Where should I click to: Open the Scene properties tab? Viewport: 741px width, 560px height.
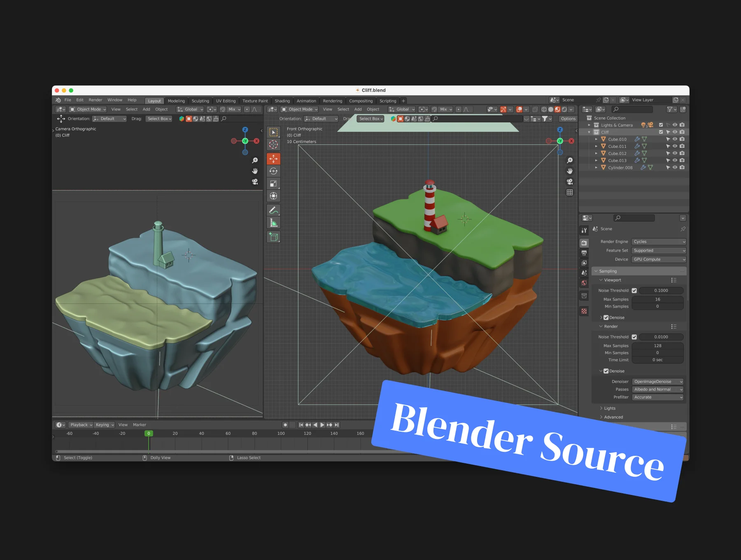click(584, 273)
